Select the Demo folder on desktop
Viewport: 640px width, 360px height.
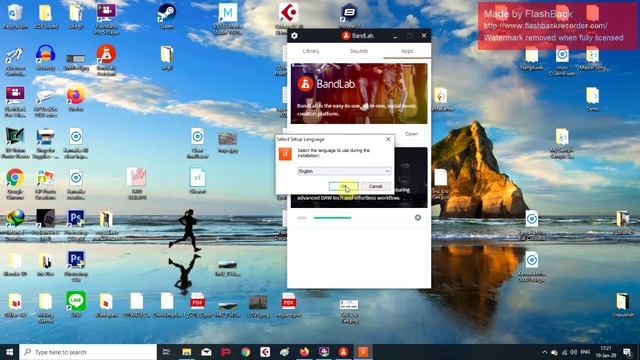click(592, 99)
